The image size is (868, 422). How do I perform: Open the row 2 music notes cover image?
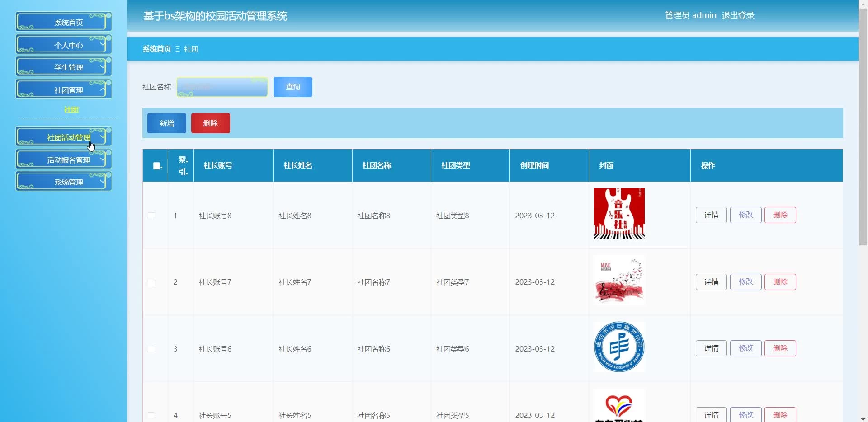pyautogui.click(x=619, y=280)
